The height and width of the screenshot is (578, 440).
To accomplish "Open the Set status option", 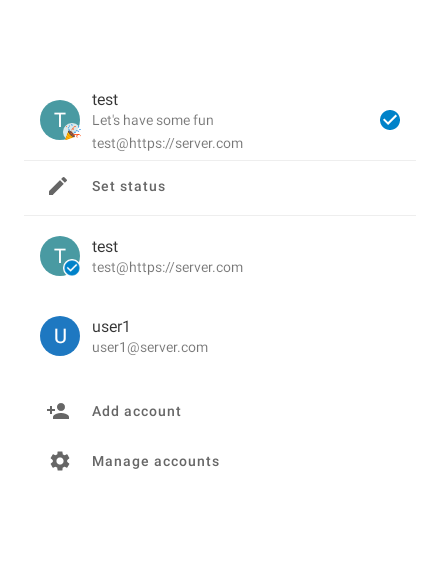I will point(220,187).
